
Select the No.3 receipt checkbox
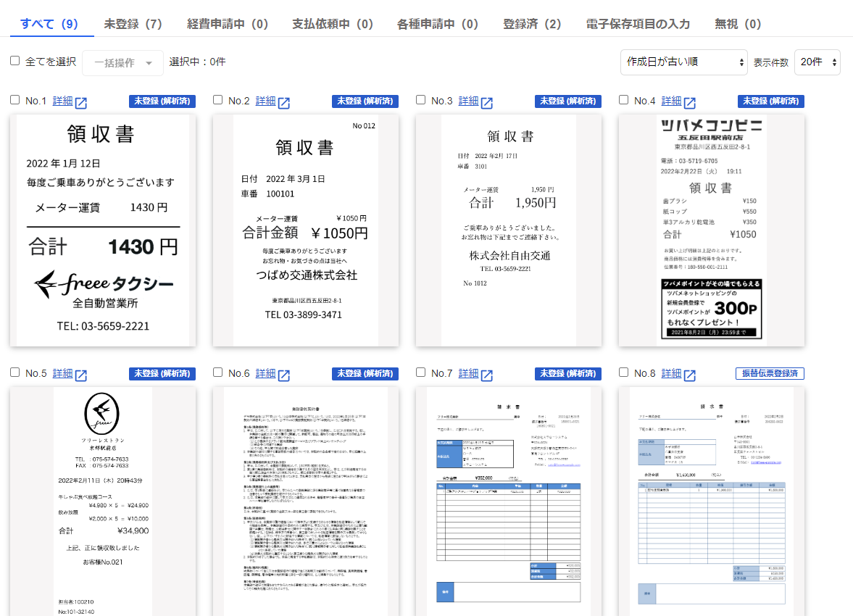pos(421,100)
